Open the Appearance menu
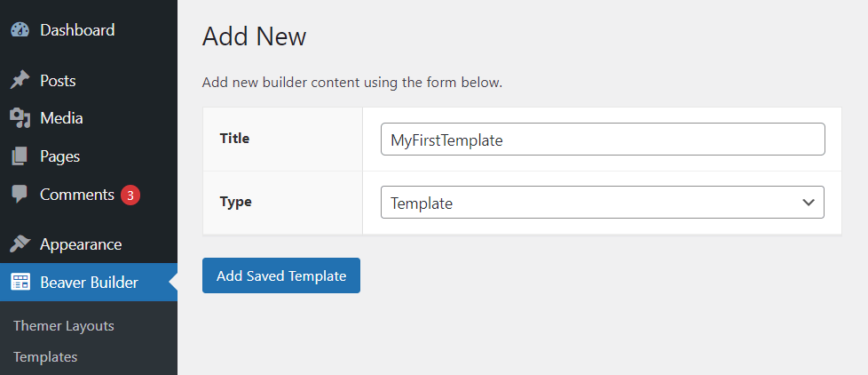 (81, 244)
